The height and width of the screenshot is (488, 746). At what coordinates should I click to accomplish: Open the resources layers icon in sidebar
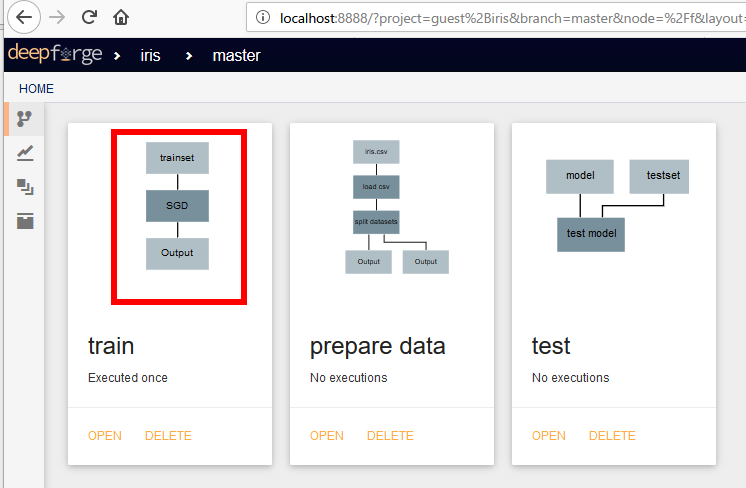coord(25,187)
